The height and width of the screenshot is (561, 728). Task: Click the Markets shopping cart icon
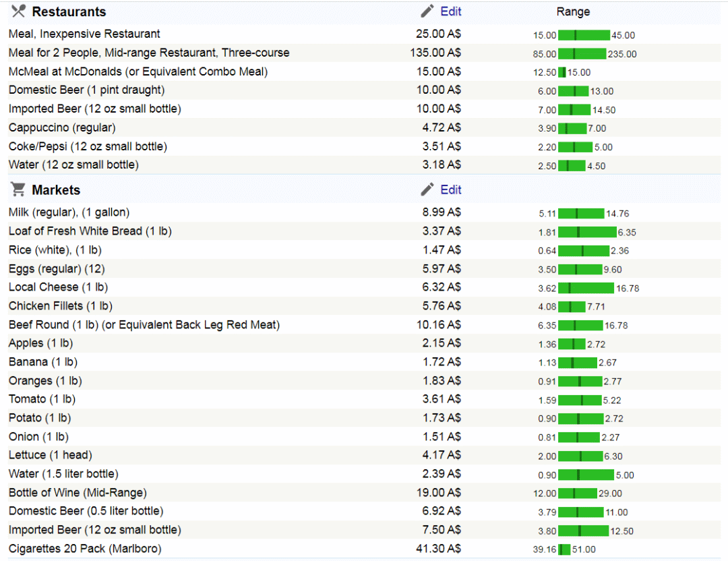coord(18,190)
